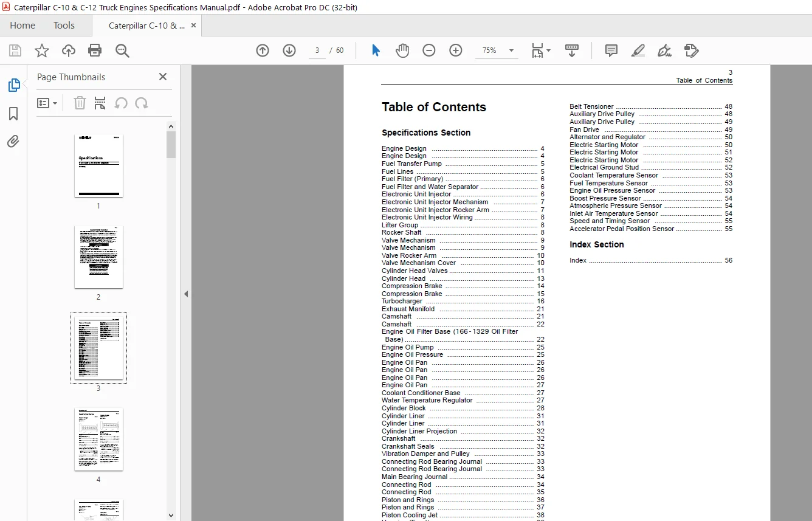The image size is (812, 521).
Task: Click the page number input field
Action: click(317, 50)
